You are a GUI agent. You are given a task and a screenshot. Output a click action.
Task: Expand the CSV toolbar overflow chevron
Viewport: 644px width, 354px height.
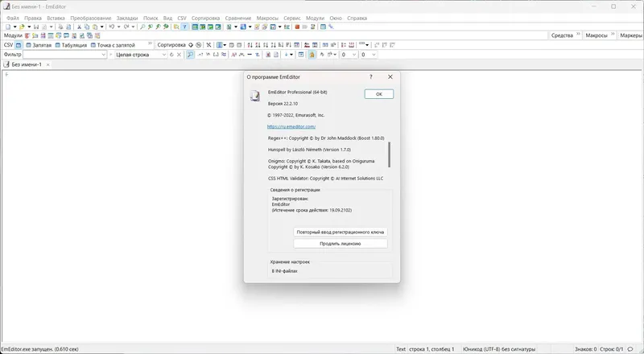[150, 43]
